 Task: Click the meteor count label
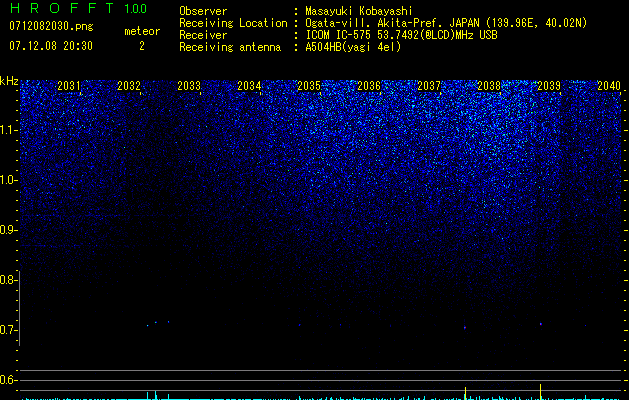(x=142, y=31)
